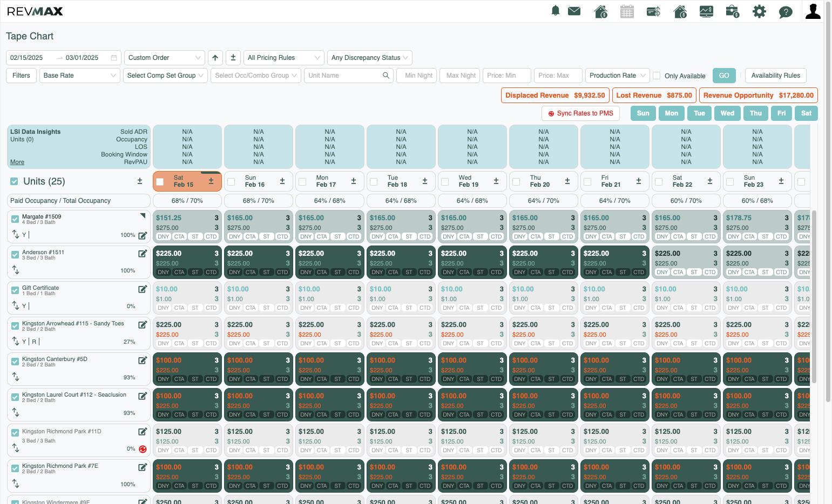The width and height of the screenshot is (832, 504).
Task: Select the Sun day filter
Action: tap(643, 113)
